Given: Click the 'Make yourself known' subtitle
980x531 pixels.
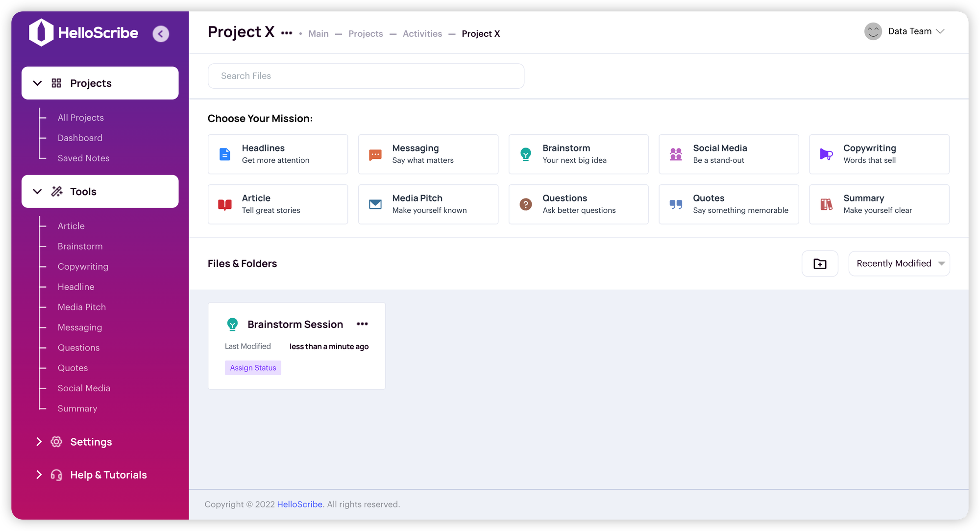Looking at the screenshot, I should (429, 210).
